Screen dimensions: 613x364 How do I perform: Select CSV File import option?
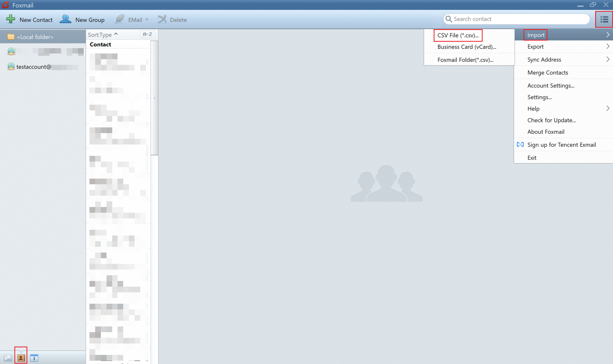(x=458, y=35)
